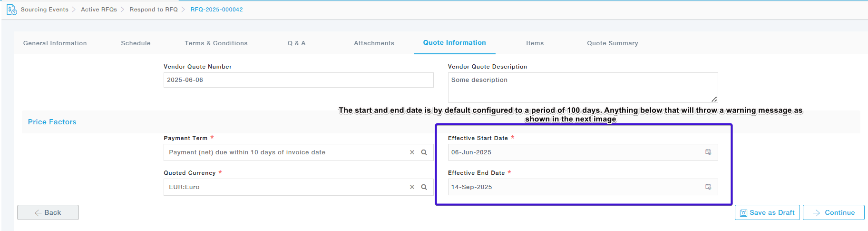Screen dimensions: 868x231
Task: Open the Schedule tab
Action: tap(136, 43)
